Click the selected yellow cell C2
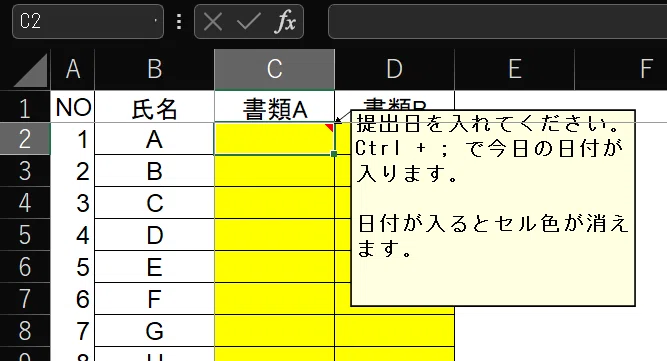Screen dimensions: 667x361 (274, 139)
